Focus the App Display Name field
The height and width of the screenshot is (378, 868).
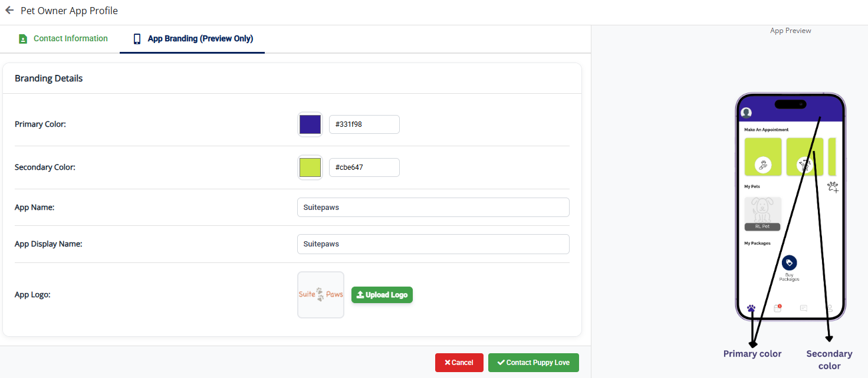pyautogui.click(x=433, y=244)
